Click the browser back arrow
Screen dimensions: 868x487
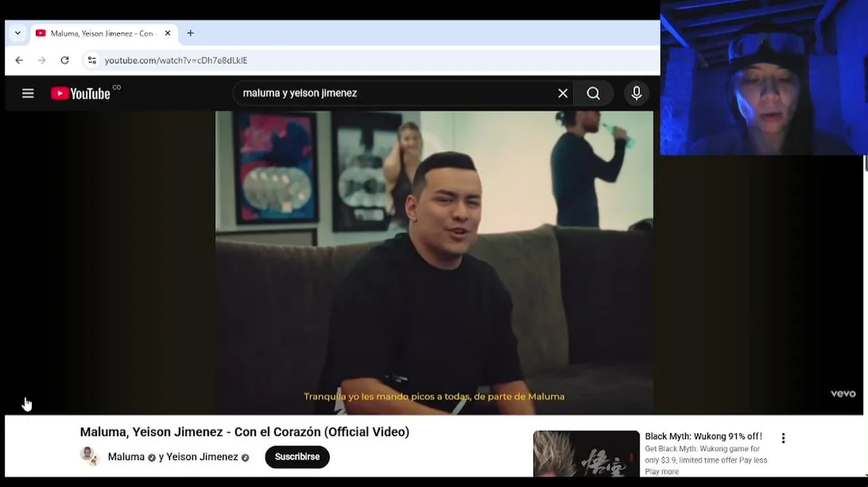coord(19,60)
